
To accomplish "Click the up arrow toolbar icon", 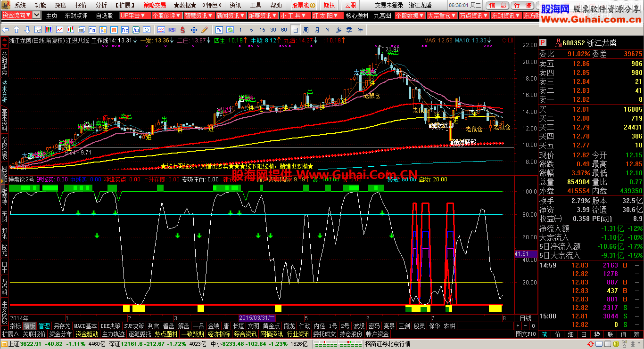I will 16,30.
